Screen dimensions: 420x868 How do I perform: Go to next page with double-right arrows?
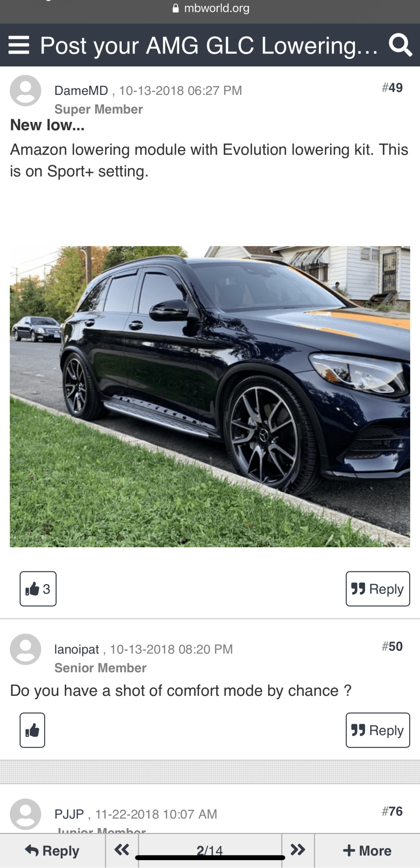click(298, 850)
